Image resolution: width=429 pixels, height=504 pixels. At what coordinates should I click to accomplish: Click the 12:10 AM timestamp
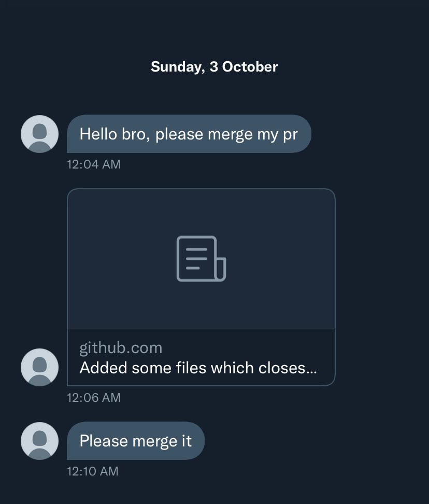pyautogui.click(x=92, y=471)
